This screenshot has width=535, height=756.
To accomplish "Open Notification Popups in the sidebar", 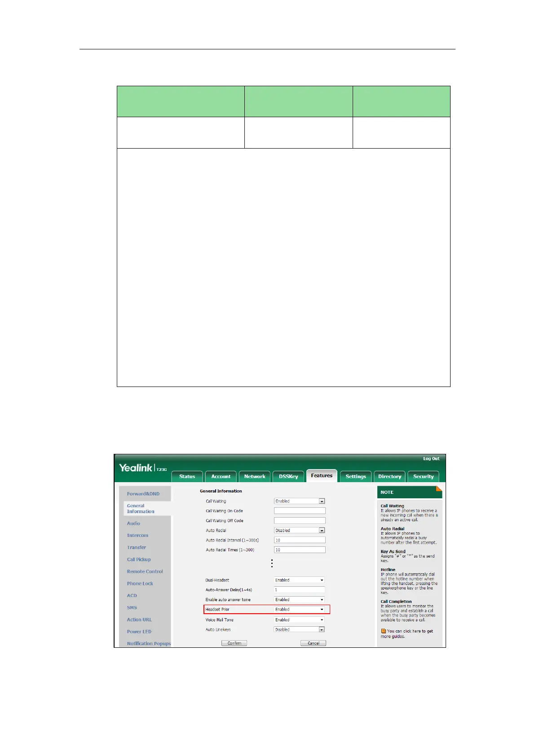I will tap(149, 644).
